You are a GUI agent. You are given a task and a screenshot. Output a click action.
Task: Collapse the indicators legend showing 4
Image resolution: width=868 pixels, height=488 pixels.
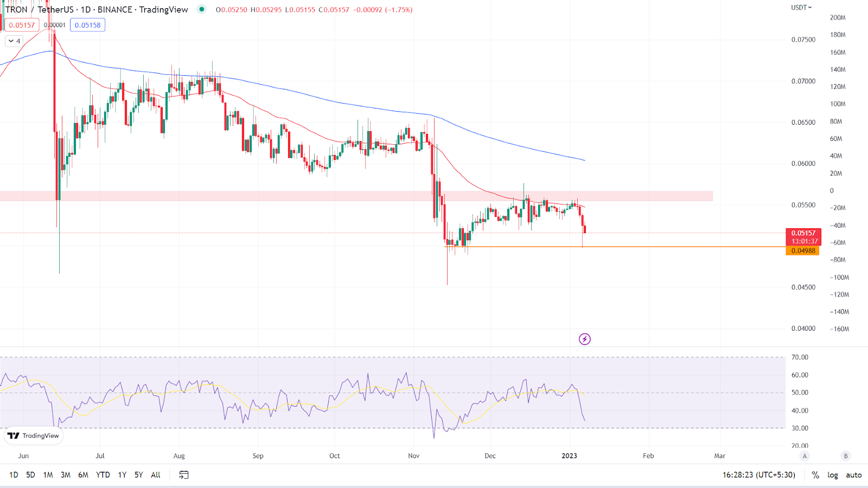point(14,41)
